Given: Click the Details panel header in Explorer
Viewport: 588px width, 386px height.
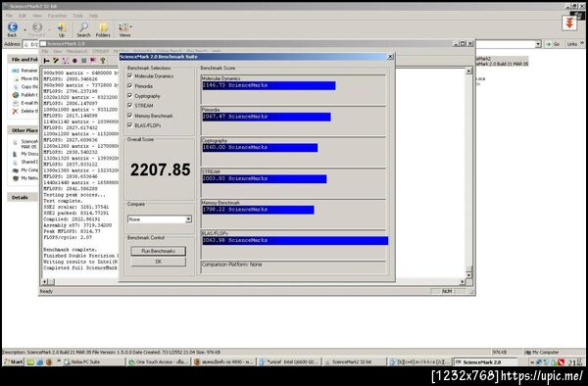Looking at the screenshot, I should [23, 198].
